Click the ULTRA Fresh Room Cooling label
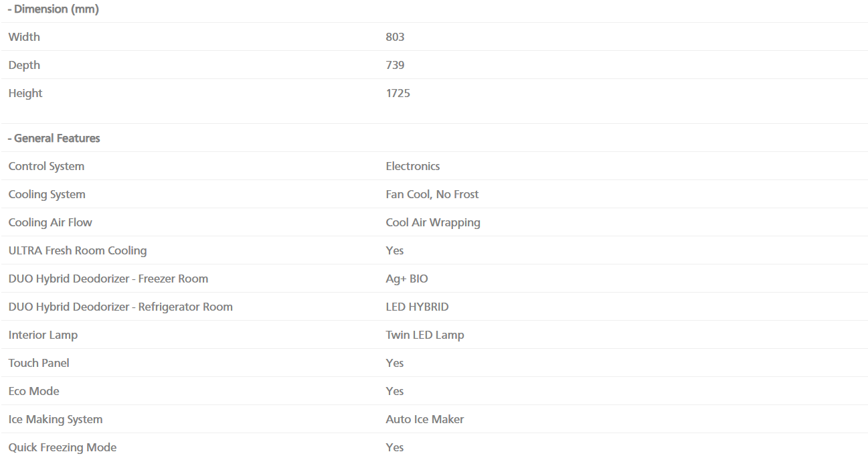 78,250
